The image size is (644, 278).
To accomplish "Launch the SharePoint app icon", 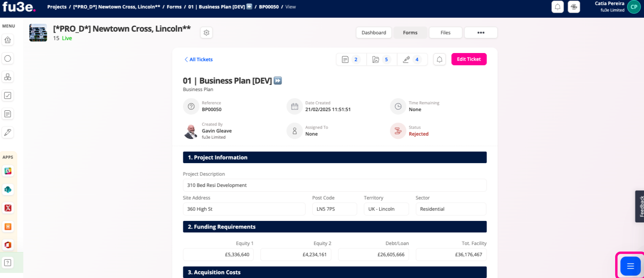I will [x=8, y=190].
